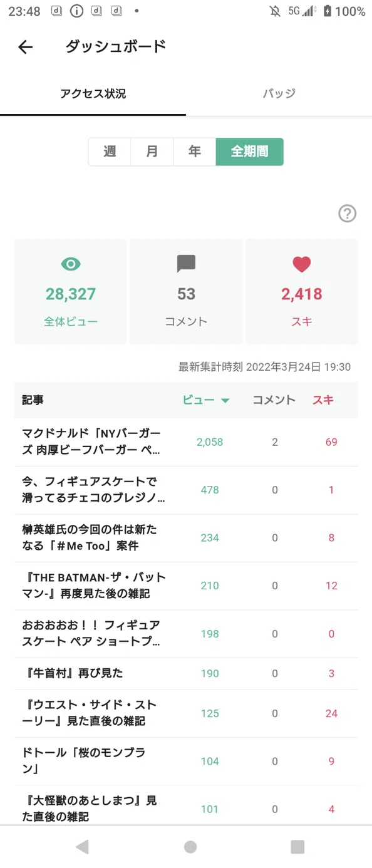Open the マクドナルド NYバーガーズ article

click(186, 442)
